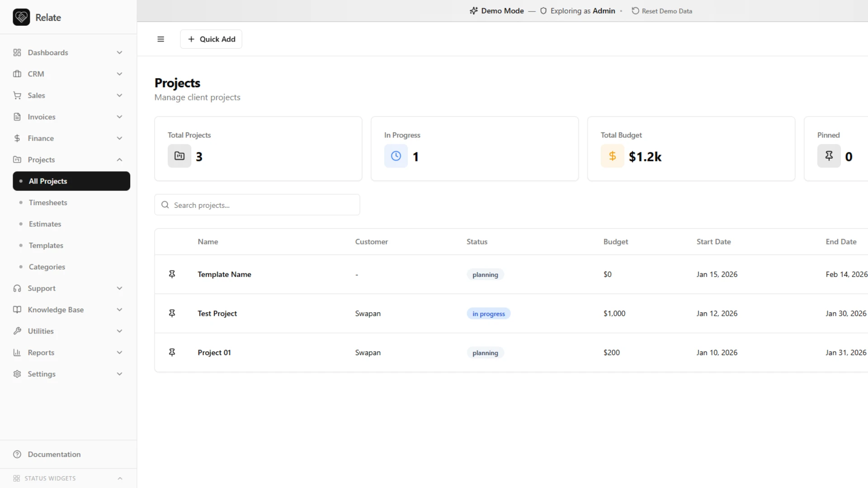Screen dimensions: 868x488
Task: Click the Finance dollar sign icon
Action: pyautogui.click(x=17, y=138)
